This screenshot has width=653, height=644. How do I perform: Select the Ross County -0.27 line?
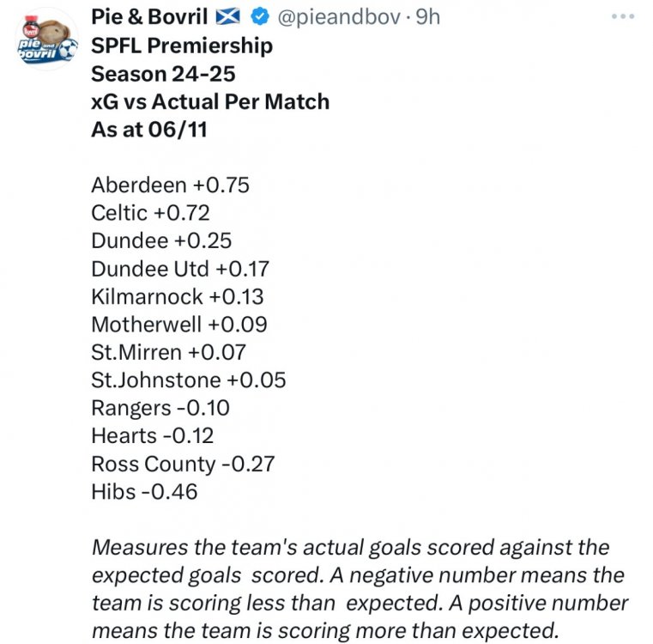coord(183,464)
